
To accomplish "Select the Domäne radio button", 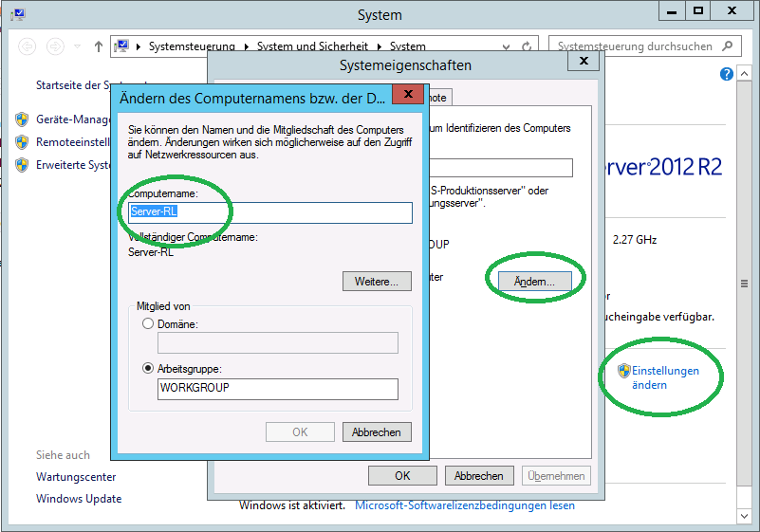I will pyautogui.click(x=147, y=324).
